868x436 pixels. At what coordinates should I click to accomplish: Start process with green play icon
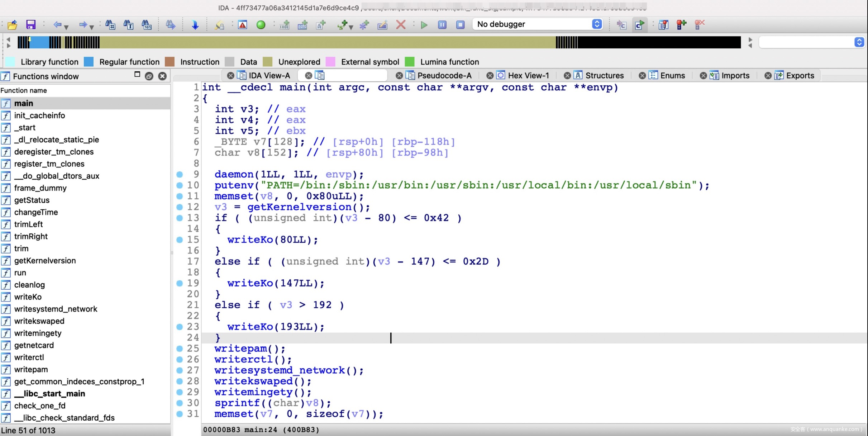(424, 24)
